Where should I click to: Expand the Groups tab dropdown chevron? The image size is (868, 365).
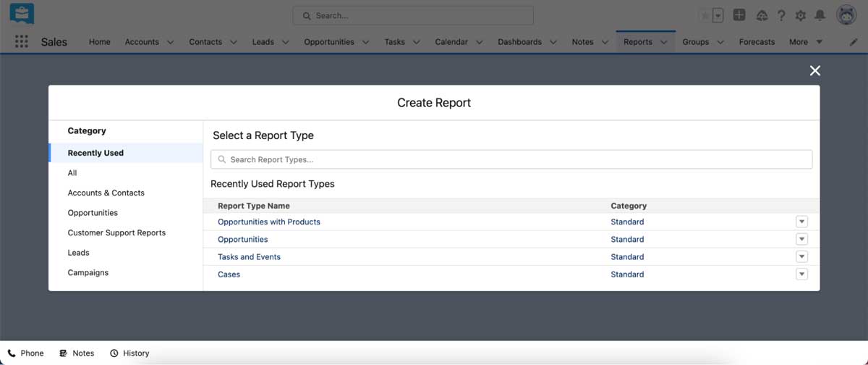720,42
